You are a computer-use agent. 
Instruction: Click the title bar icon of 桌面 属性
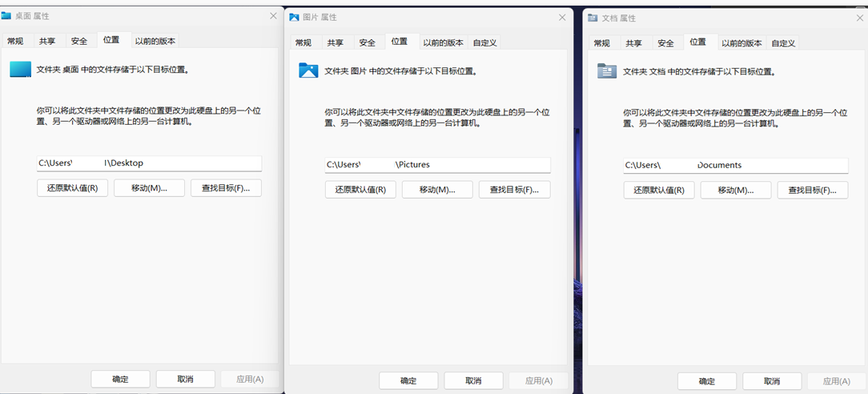coord(6,16)
